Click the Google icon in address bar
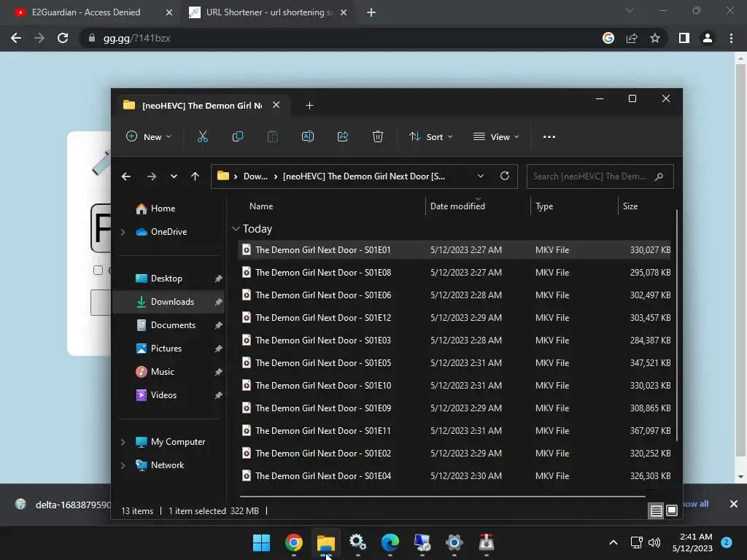 click(608, 38)
